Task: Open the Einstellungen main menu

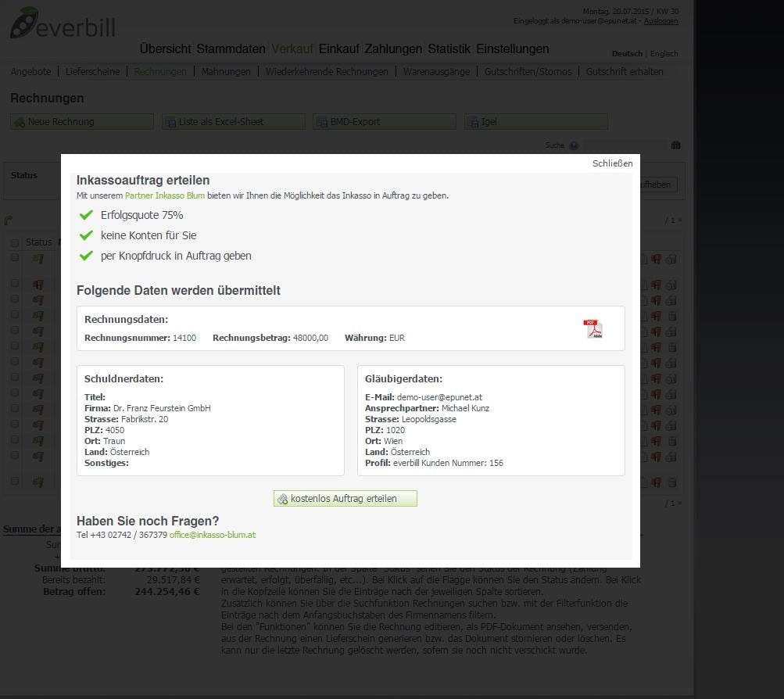Action: pyautogui.click(x=513, y=48)
